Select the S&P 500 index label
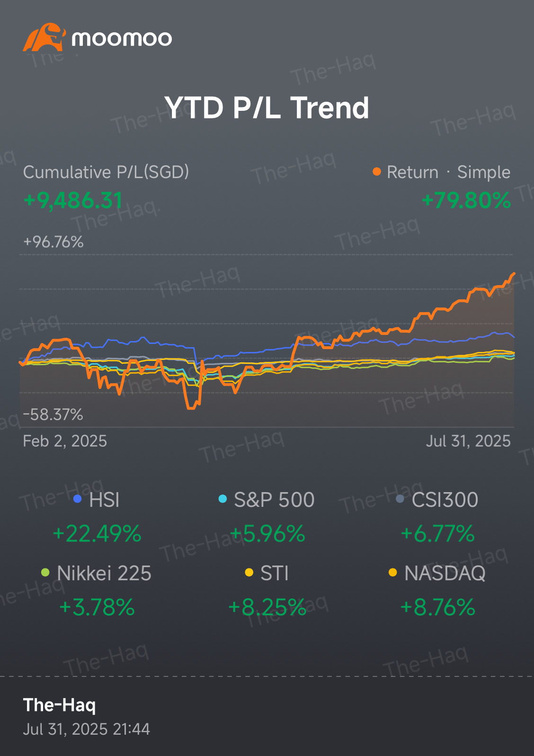 [x=274, y=500]
